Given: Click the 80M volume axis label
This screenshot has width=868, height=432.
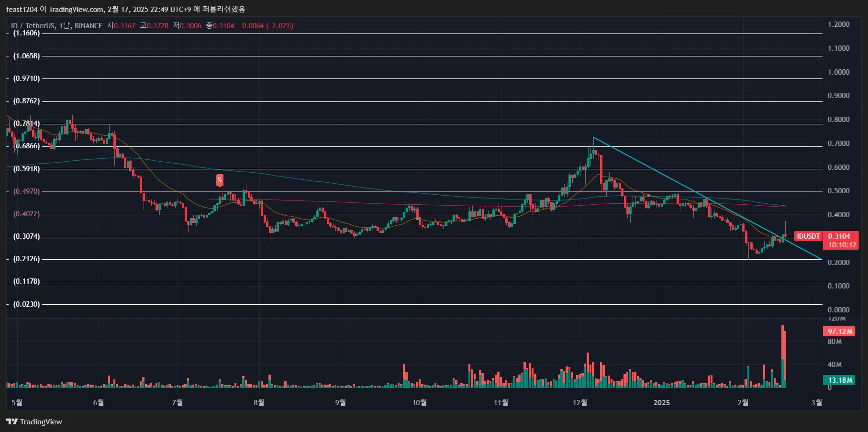Looking at the screenshot, I should pyautogui.click(x=835, y=342).
